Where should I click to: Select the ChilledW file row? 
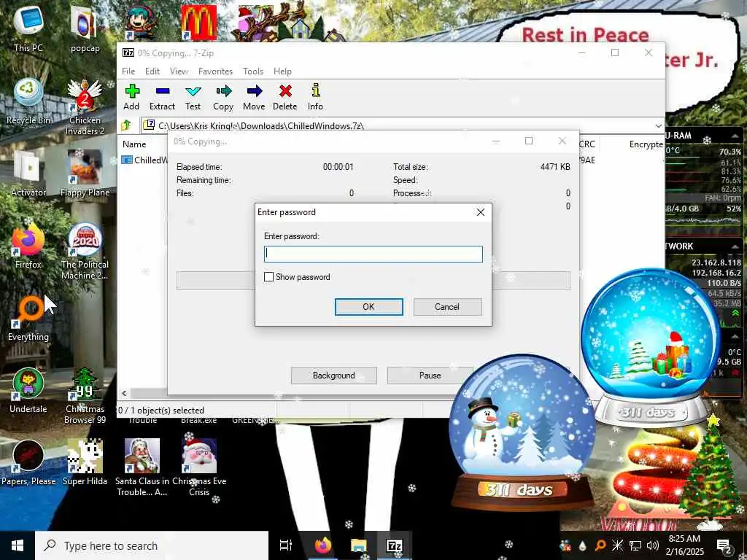(x=144, y=160)
